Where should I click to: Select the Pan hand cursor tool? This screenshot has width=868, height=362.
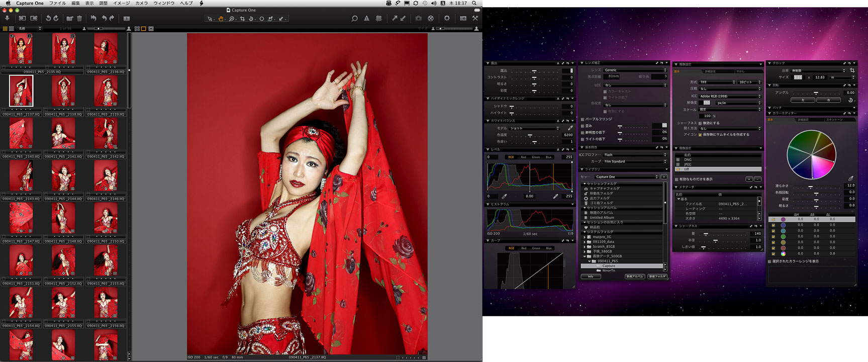pos(221,19)
